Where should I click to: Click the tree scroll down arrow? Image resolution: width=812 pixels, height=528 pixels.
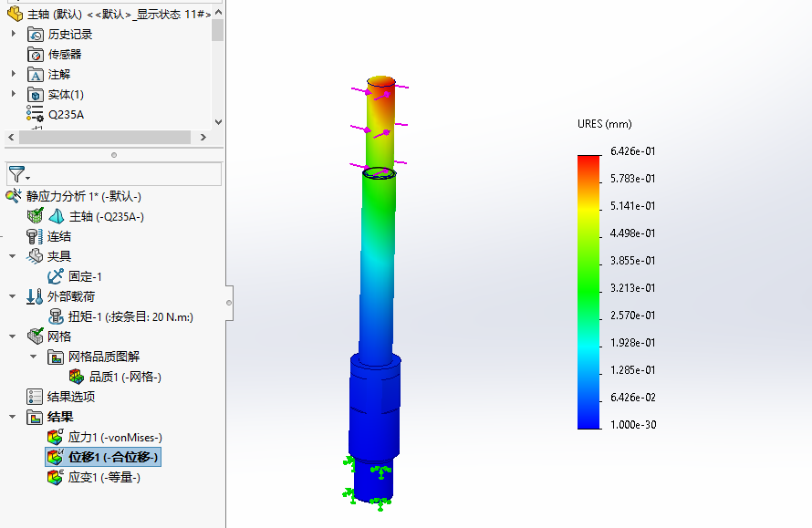click(x=218, y=122)
